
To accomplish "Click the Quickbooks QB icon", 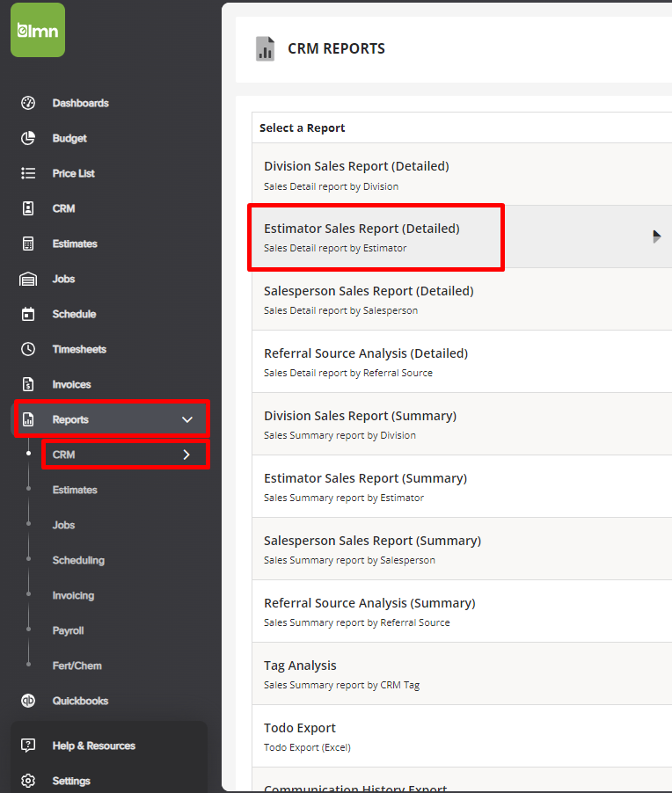I will (x=28, y=701).
